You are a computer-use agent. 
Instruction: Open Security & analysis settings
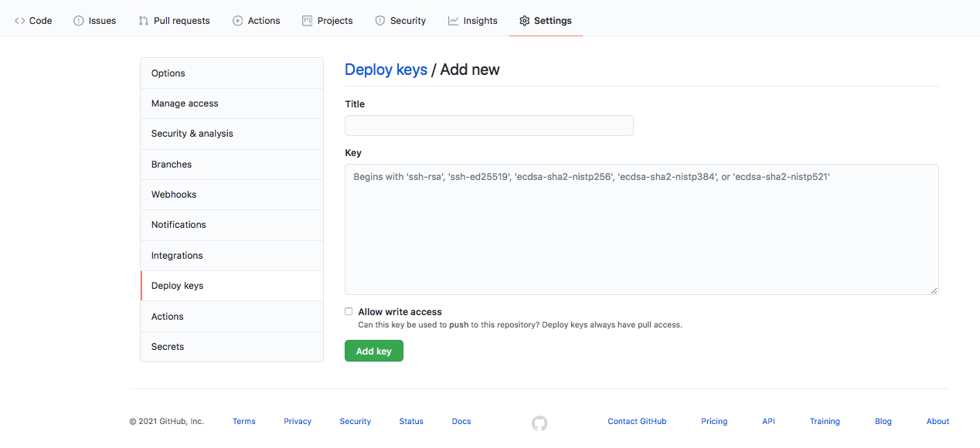coord(192,133)
